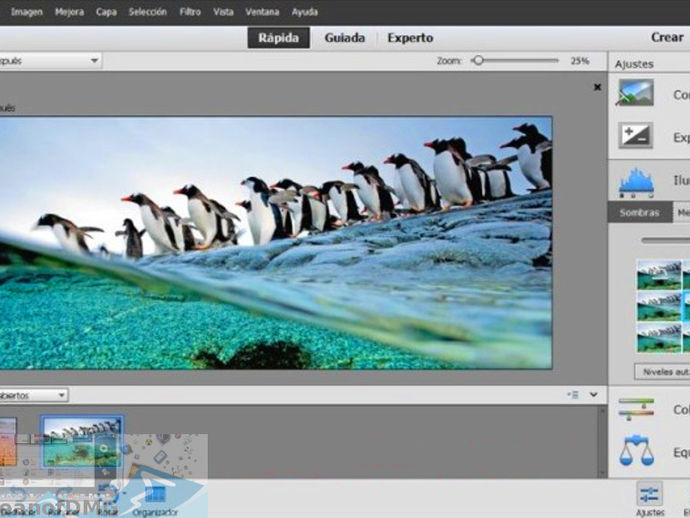Select the Sombras tab

[x=640, y=213]
